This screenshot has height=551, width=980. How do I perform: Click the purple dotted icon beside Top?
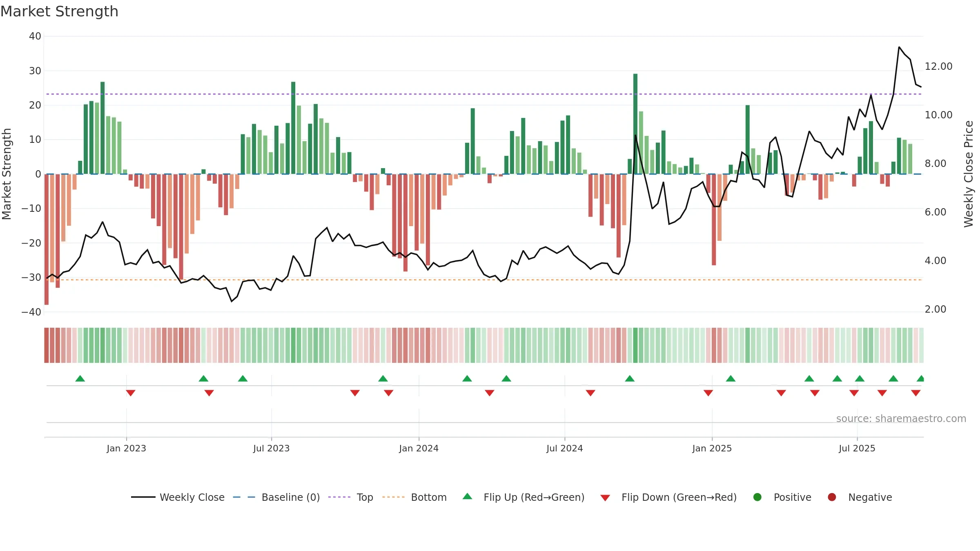[339, 497]
